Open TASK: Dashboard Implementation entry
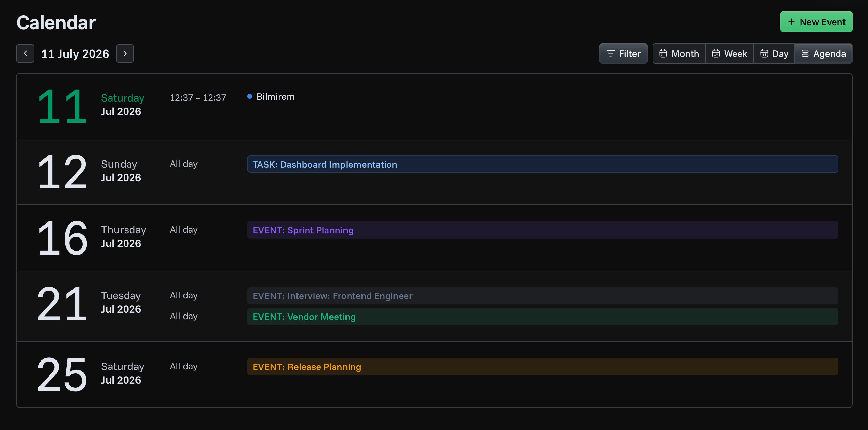This screenshot has height=430, width=868. pos(543,164)
